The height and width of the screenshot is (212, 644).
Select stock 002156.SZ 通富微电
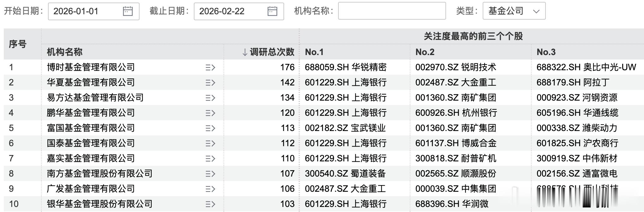pos(577,173)
